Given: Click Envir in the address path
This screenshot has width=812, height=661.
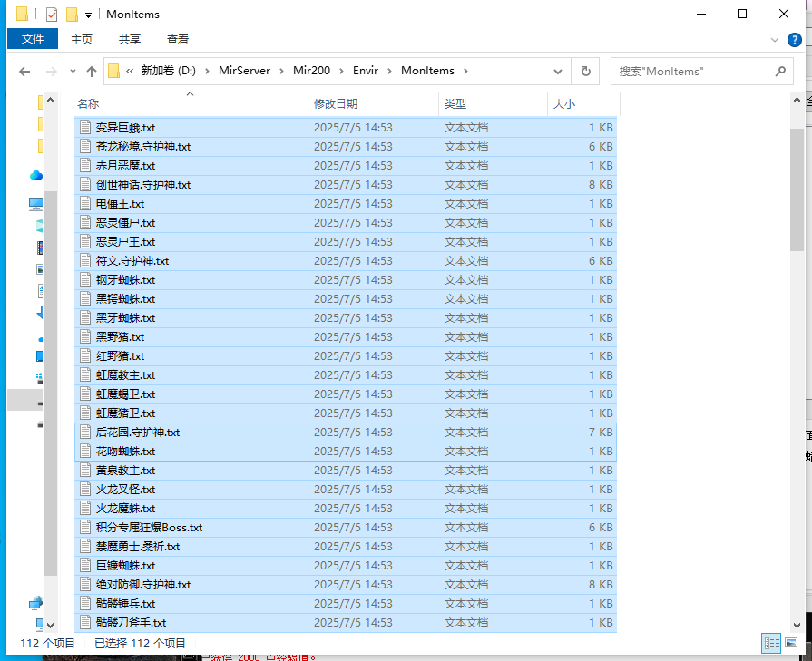Looking at the screenshot, I should point(366,71).
